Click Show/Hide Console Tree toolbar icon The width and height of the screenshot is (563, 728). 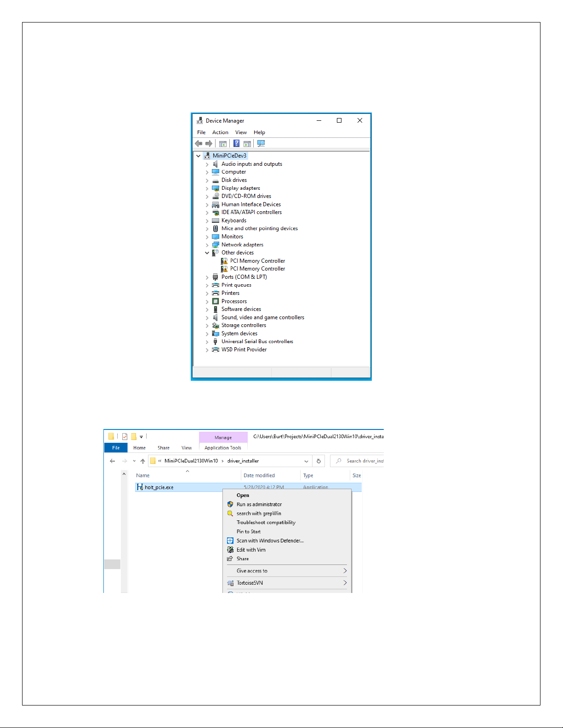coord(223,144)
